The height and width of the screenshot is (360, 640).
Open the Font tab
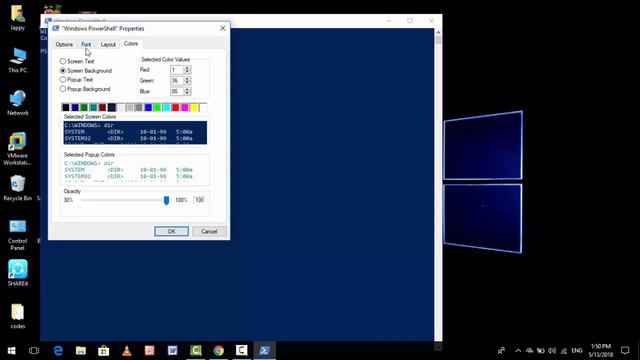point(86,44)
